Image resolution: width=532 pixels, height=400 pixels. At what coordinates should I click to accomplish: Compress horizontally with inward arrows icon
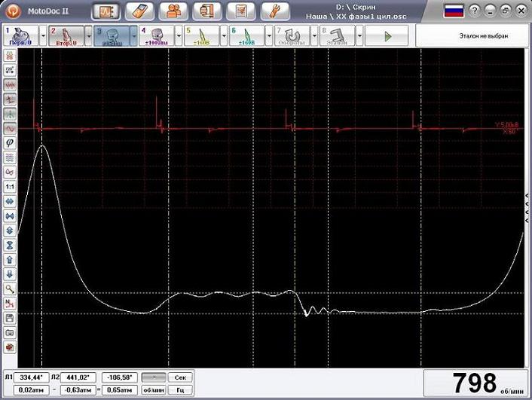[x=10, y=216]
